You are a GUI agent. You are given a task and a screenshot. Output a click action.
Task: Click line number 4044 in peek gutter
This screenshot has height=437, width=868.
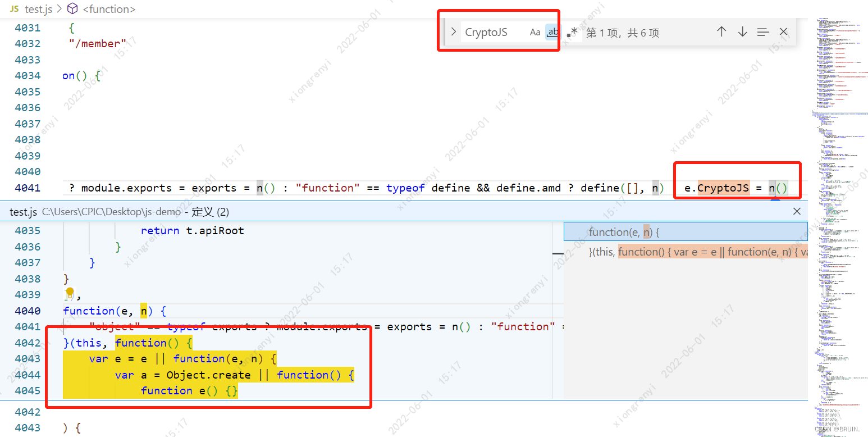tap(28, 375)
